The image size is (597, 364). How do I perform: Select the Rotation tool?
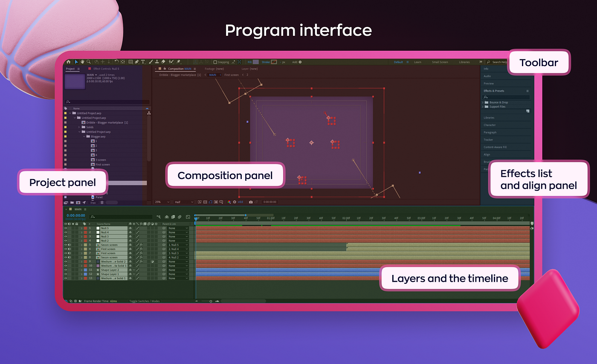[x=116, y=62]
